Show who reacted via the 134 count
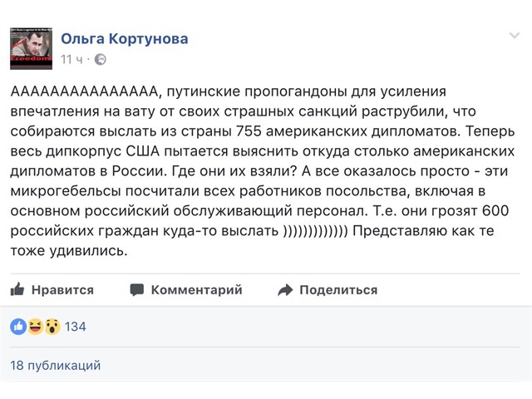The image size is (532, 399). point(76,327)
